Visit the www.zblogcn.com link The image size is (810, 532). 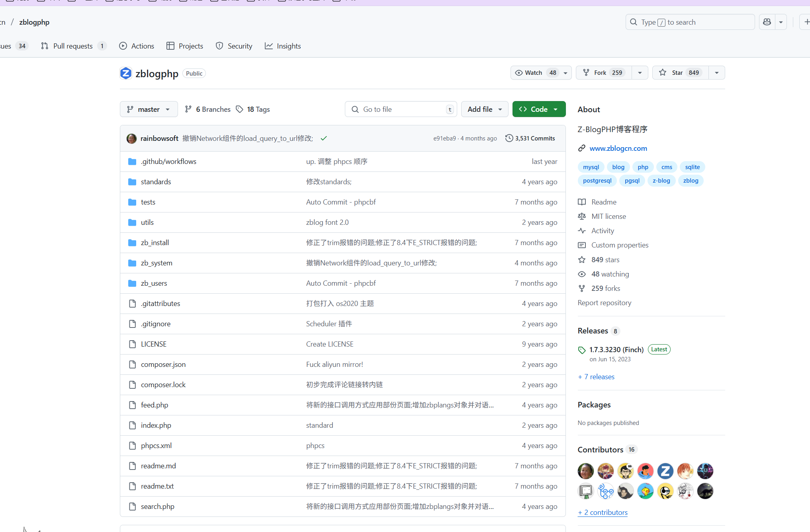618,148
